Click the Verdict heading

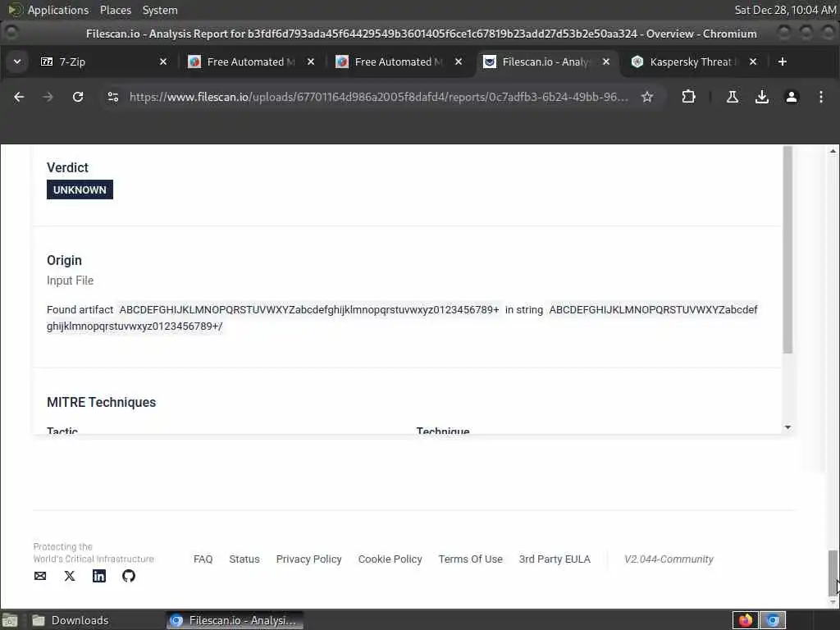click(x=67, y=167)
